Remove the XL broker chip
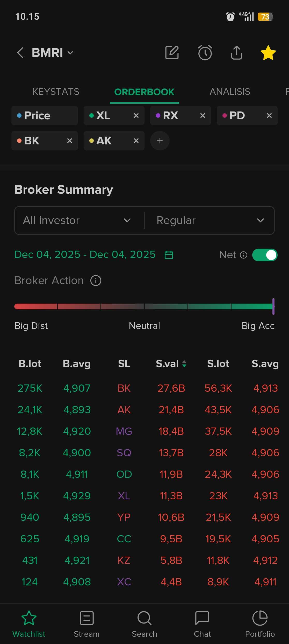Viewport: 289px width, 644px height. (x=136, y=116)
